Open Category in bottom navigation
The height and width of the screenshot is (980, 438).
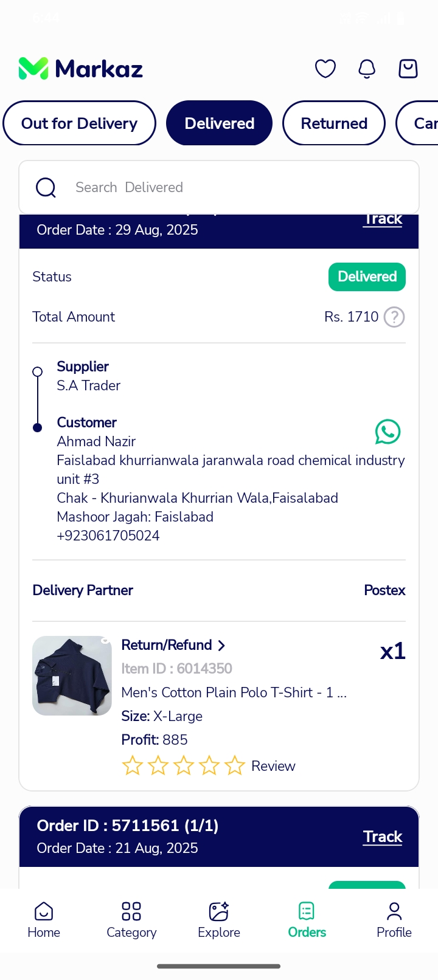(x=131, y=920)
